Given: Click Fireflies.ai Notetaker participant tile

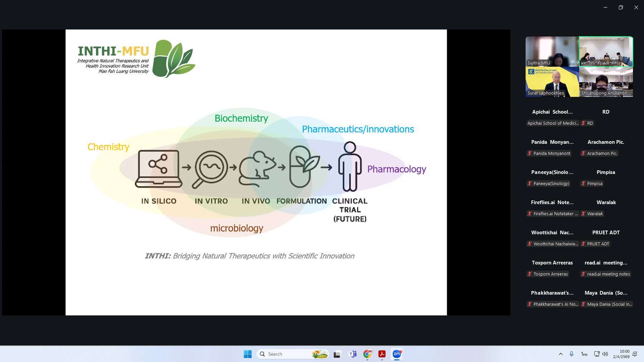Looking at the screenshot, I should tap(552, 207).
